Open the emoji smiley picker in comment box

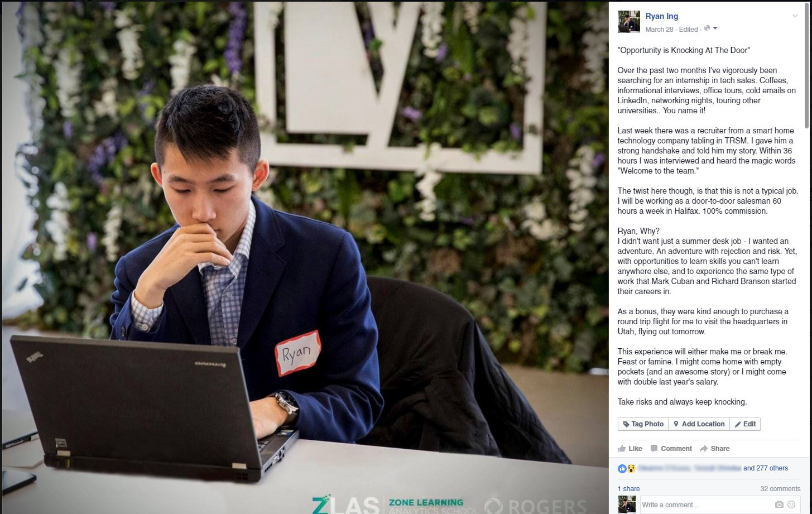pyautogui.click(x=791, y=505)
